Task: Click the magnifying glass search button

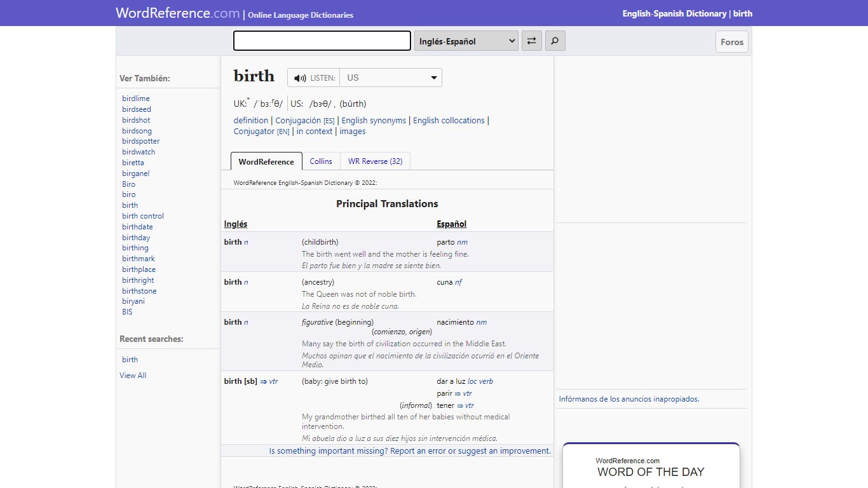Action: (555, 41)
